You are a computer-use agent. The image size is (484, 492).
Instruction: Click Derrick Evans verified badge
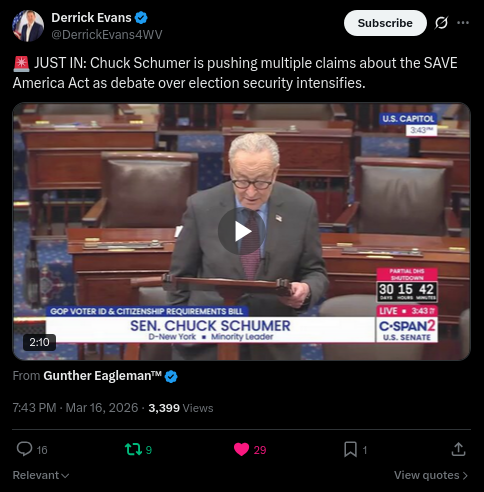[141, 18]
